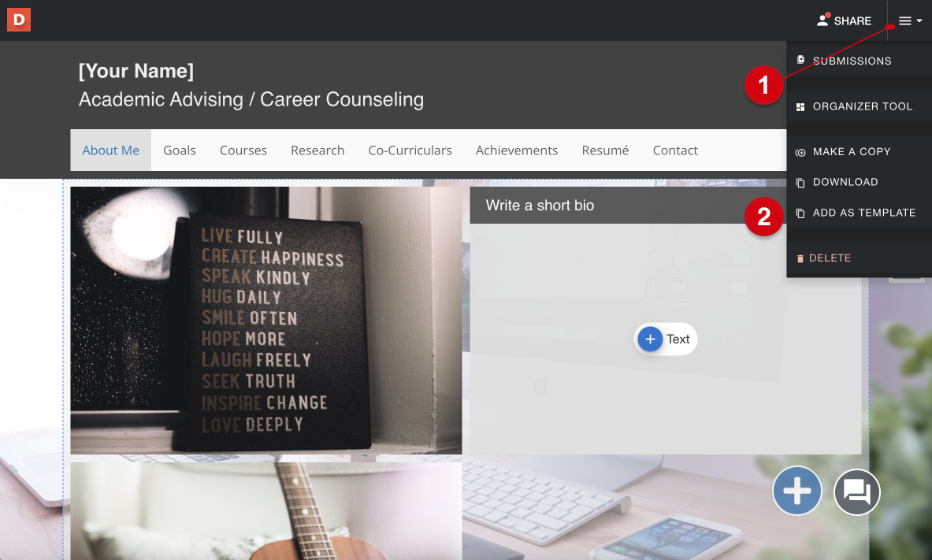
Task: Open the comments chat bubble icon
Action: click(x=856, y=491)
